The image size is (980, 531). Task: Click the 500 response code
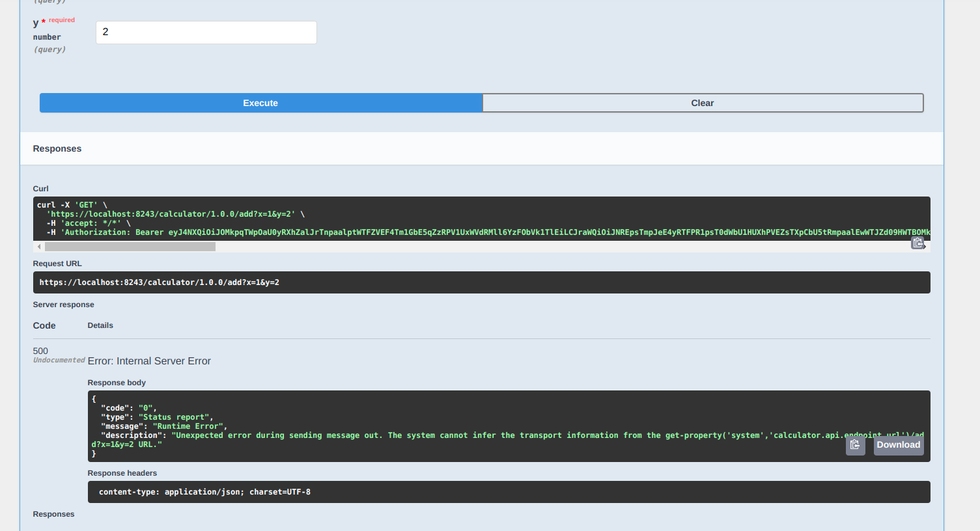(x=40, y=351)
